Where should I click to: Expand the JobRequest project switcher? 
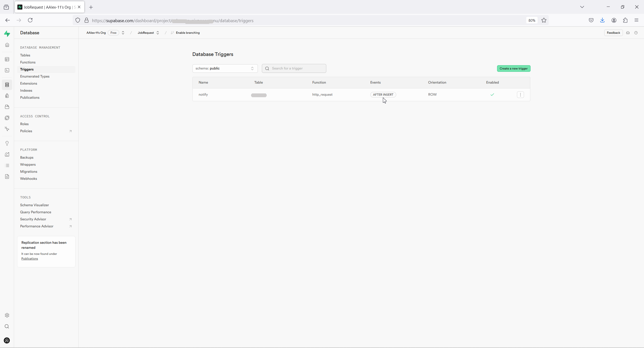(158, 33)
